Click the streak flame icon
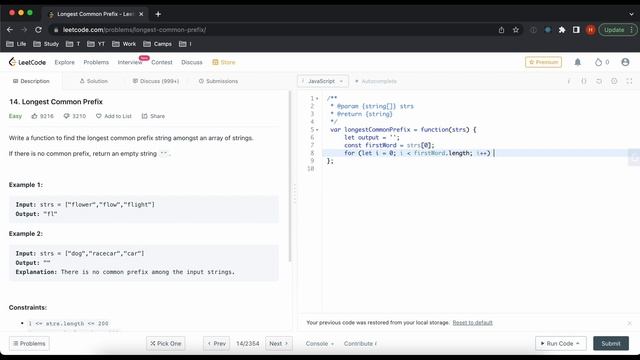This screenshot has height=360, width=640. (x=598, y=62)
